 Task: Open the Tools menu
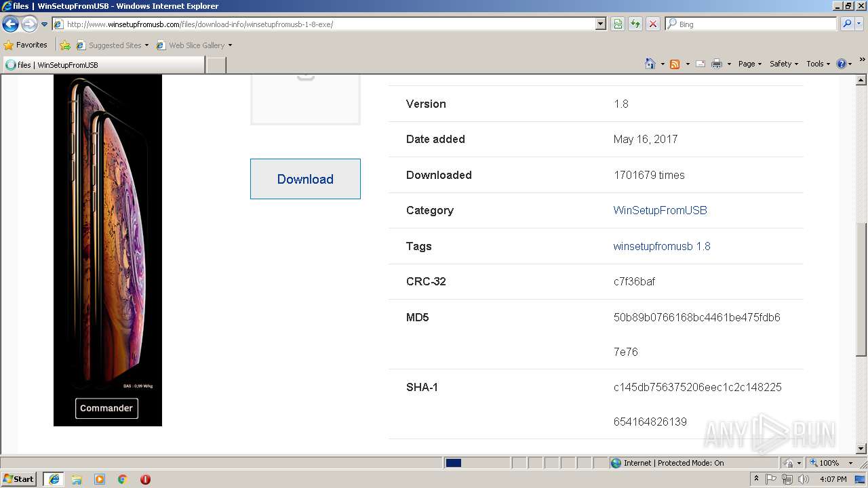pyautogui.click(x=818, y=64)
